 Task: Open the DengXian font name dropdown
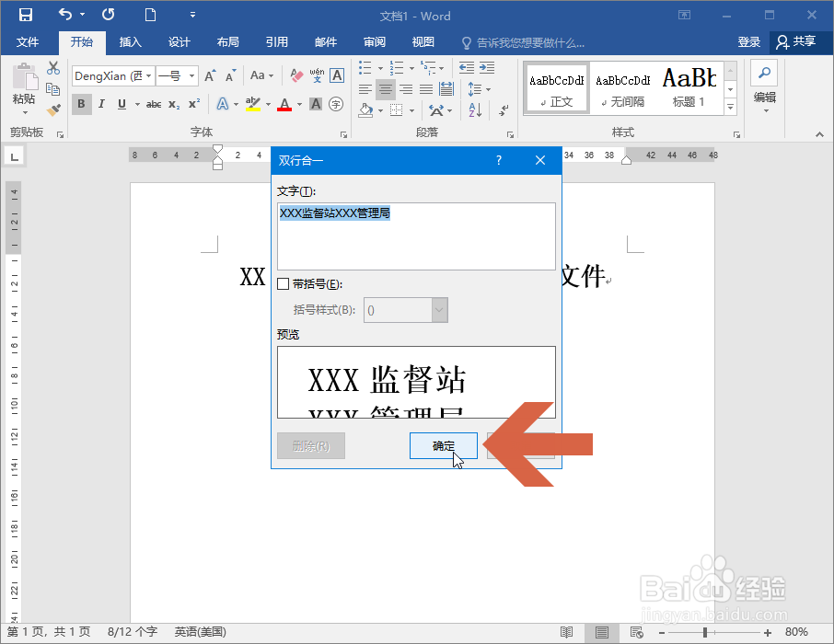[148, 76]
